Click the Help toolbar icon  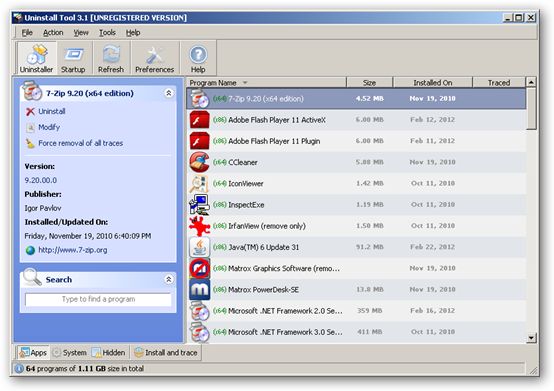198,58
